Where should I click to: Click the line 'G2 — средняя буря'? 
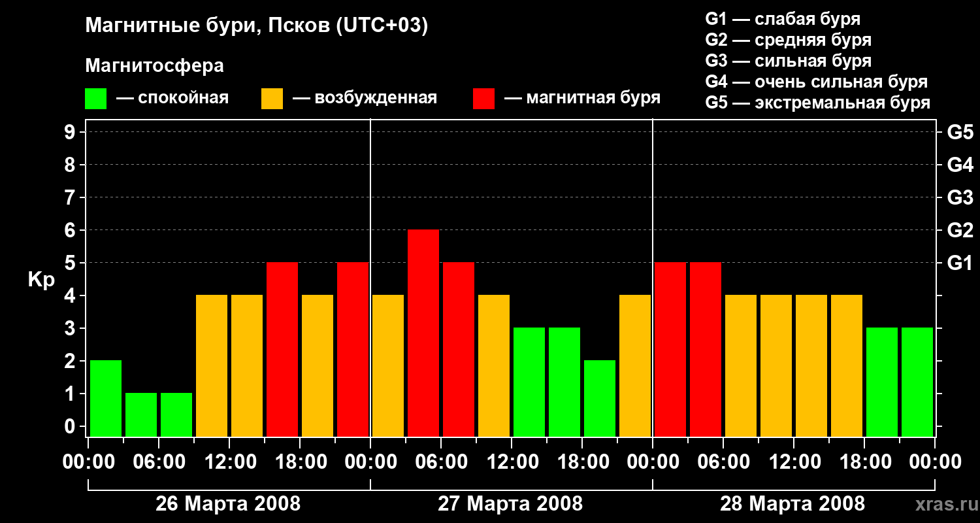pyautogui.click(x=789, y=40)
